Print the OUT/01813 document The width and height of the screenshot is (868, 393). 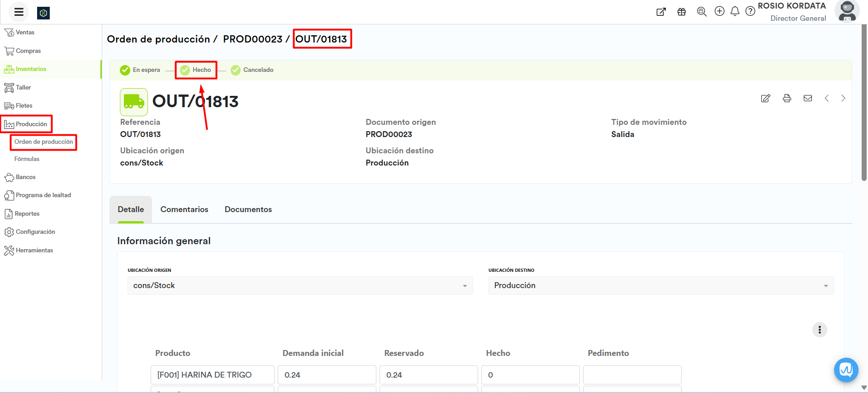point(787,98)
